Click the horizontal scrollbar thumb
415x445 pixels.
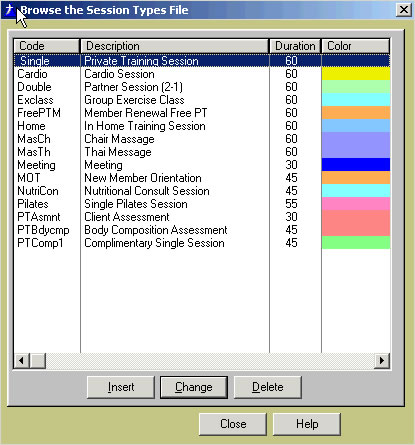point(38,360)
